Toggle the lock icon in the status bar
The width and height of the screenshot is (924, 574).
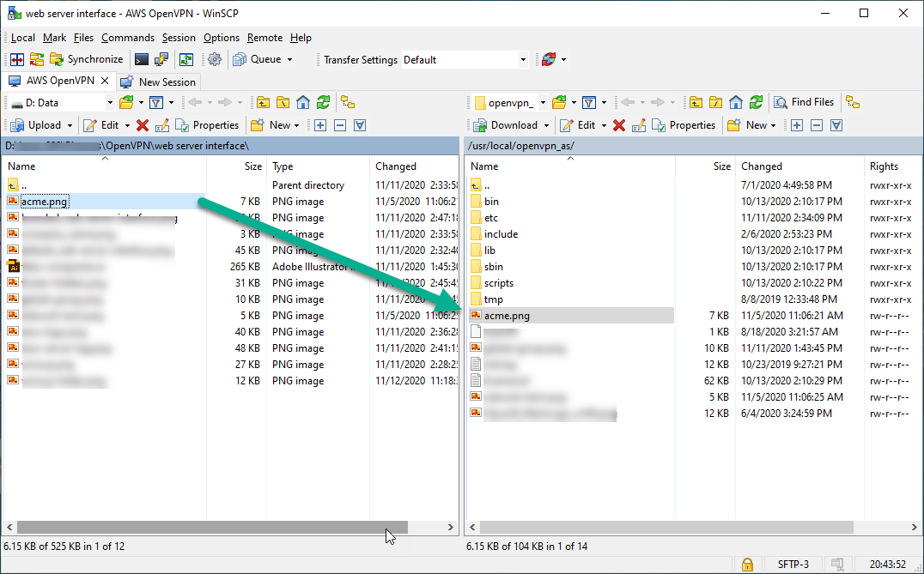click(747, 565)
